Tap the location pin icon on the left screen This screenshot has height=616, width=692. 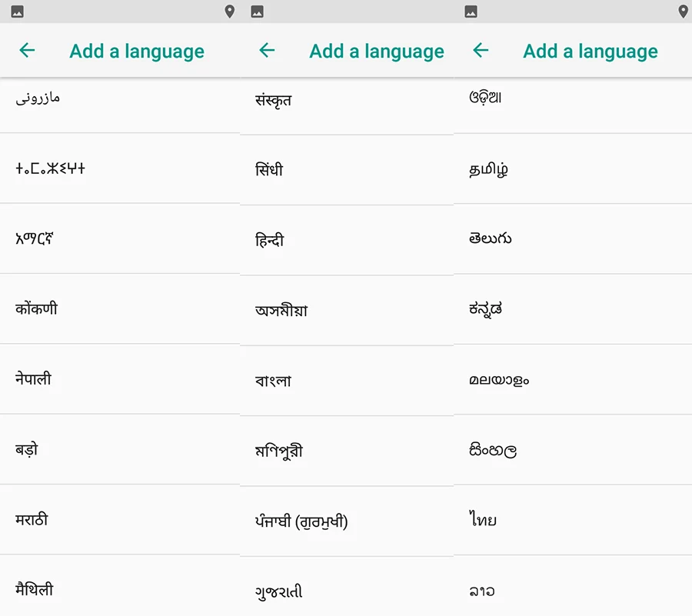tap(229, 12)
